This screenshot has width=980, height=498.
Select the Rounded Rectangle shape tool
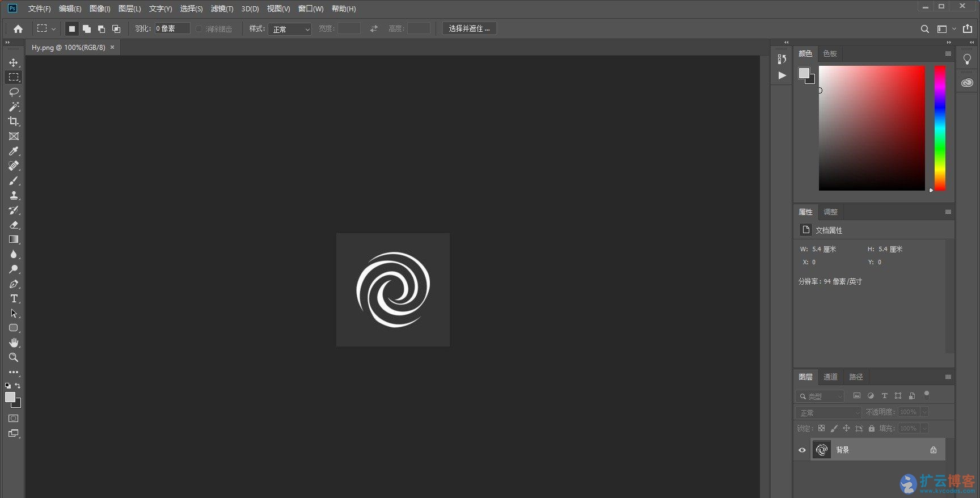pyautogui.click(x=14, y=328)
